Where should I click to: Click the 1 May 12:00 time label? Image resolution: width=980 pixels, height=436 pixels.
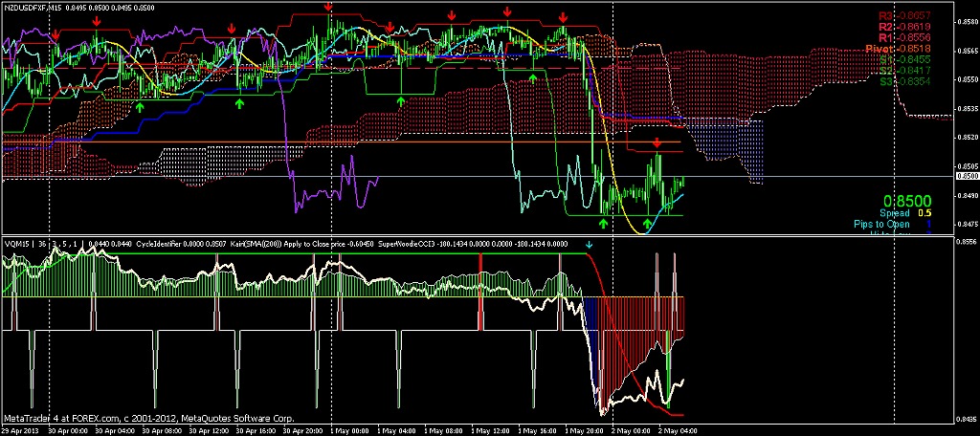click(x=490, y=430)
